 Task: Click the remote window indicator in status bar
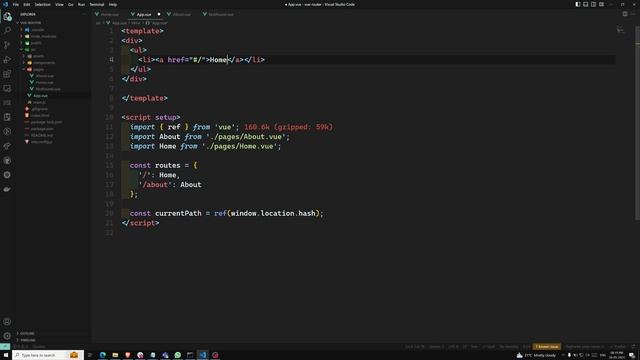(x=4, y=347)
